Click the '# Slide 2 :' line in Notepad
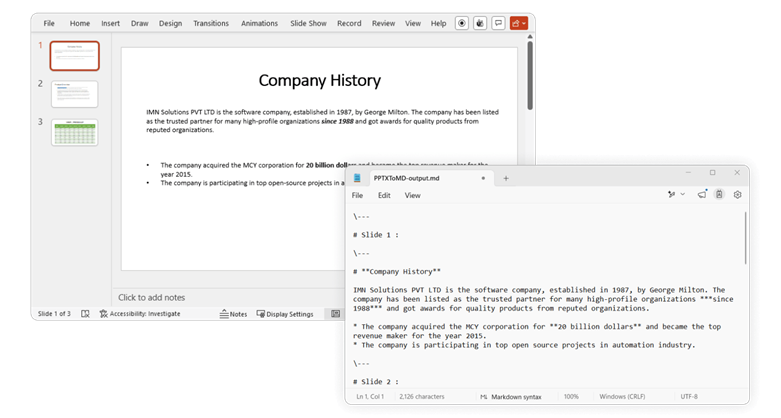The height and width of the screenshot is (418, 781). 376,382
